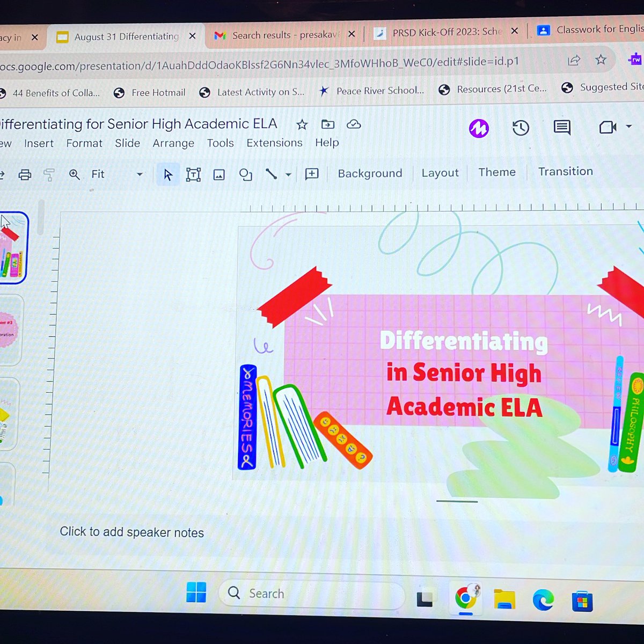Open the Arrange menu
Screen dimensions: 644x644
173,143
